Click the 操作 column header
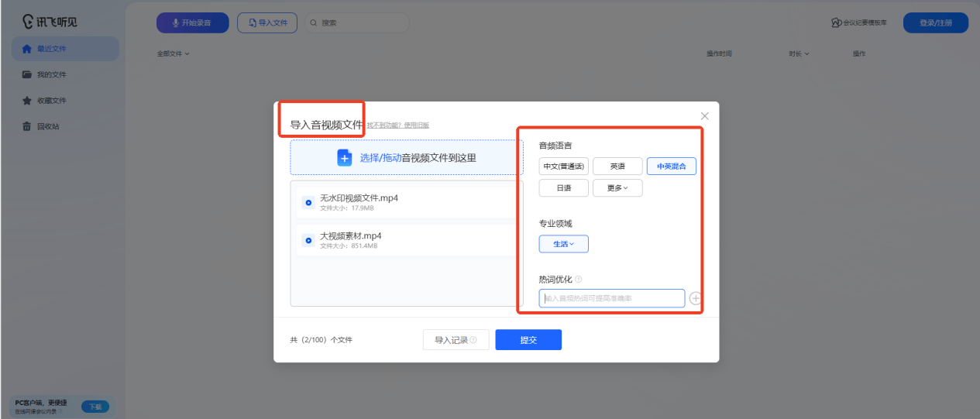The image size is (980, 419). pyautogui.click(x=859, y=54)
